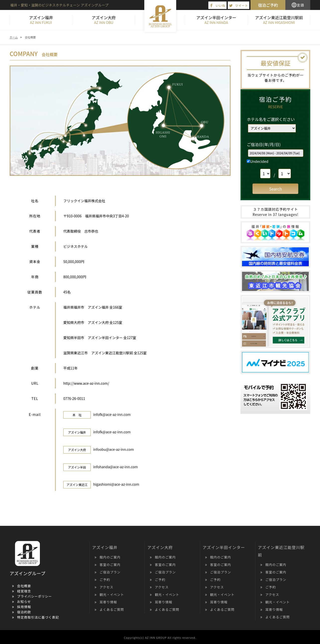Click the 37 languages reservation site banner
Viewport: 320px width, 644px height.
[275, 212]
